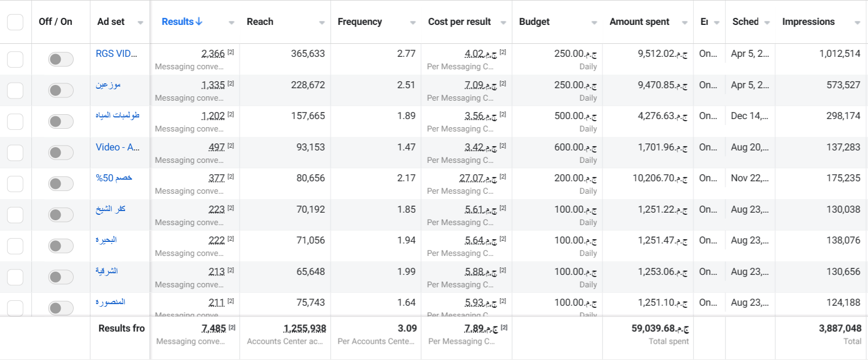The image size is (868, 362).
Task: Open the Video - A... ad set link
Action: pos(118,147)
